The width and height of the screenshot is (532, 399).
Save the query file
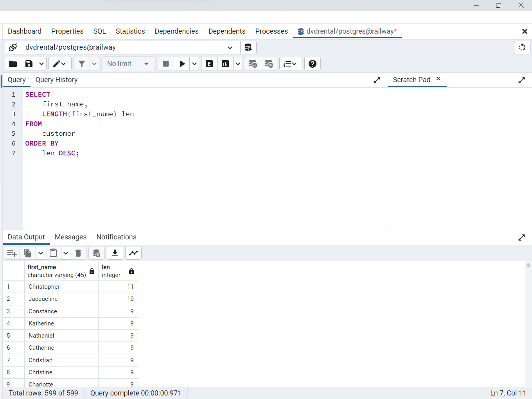29,64
